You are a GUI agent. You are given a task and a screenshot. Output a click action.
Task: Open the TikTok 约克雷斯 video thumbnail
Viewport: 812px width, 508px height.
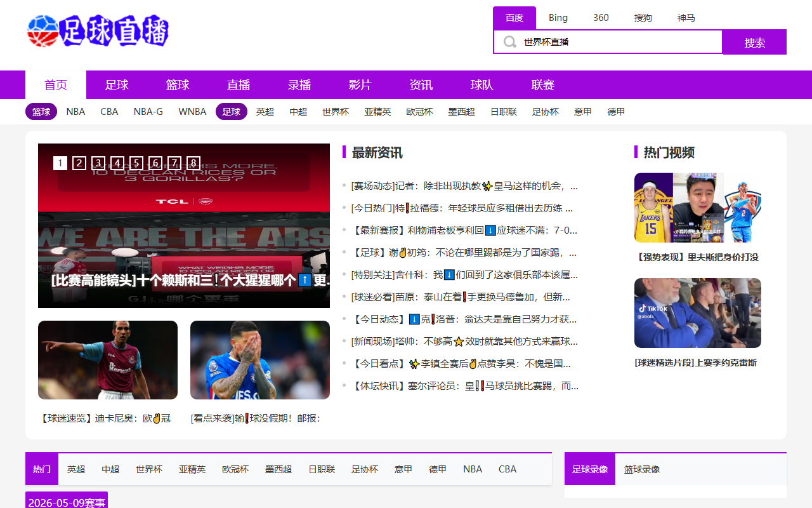[x=698, y=313]
